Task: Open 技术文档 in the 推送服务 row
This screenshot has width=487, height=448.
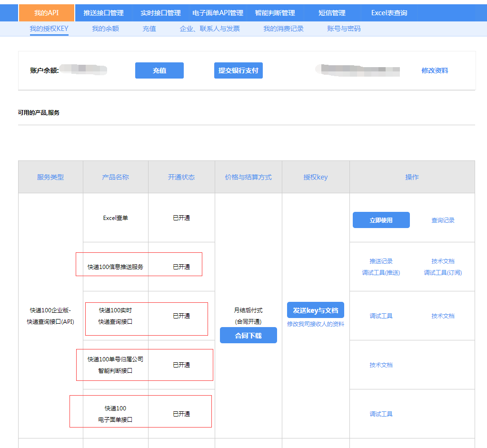Action: pyautogui.click(x=443, y=261)
